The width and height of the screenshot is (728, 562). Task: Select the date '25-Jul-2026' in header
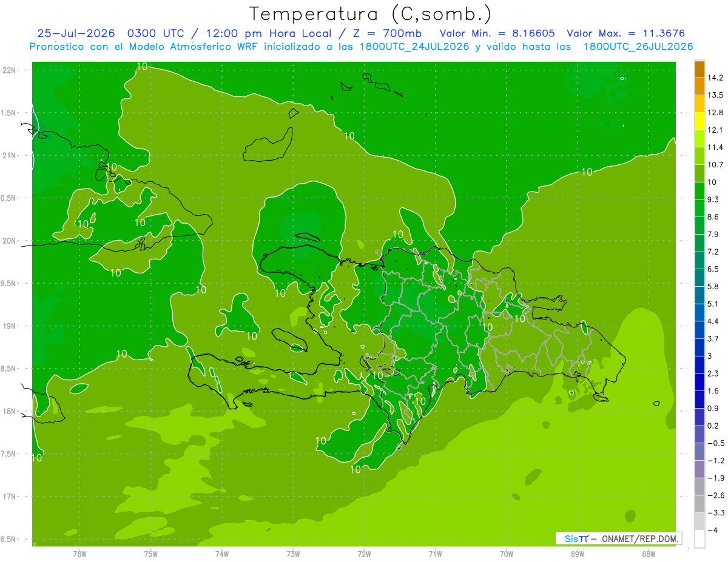click(76, 33)
